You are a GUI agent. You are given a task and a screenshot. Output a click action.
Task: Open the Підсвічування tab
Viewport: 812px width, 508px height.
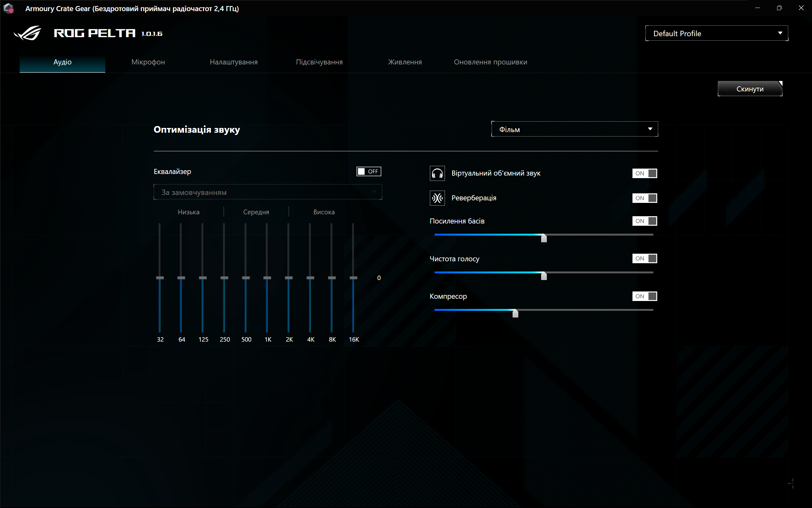(x=319, y=62)
